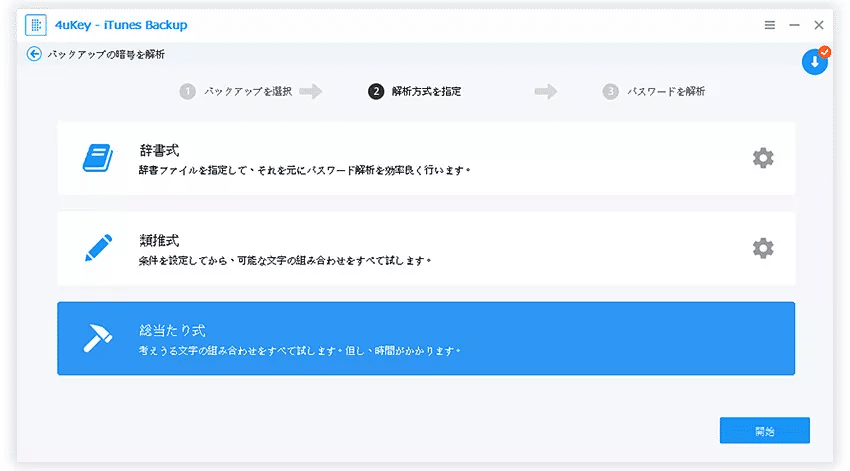This screenshot has width=850, height=471.
Task: Click the blue download update icon
Action: pos(815,62)
